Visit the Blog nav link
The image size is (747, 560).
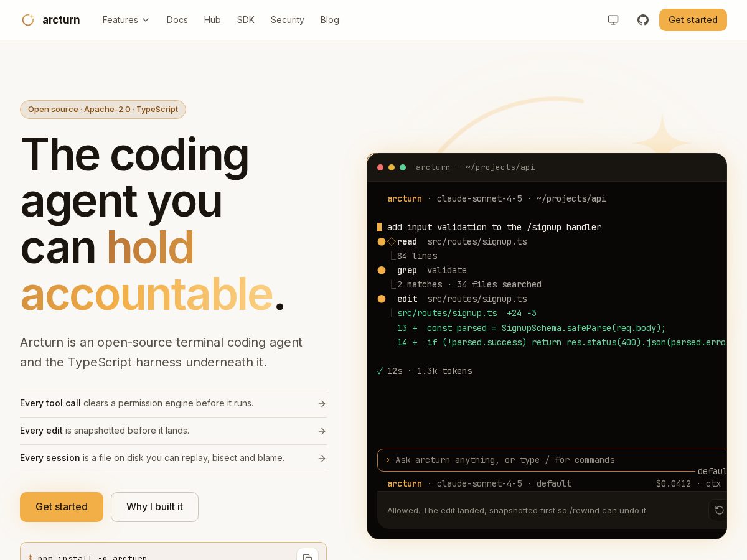(330, 20)
